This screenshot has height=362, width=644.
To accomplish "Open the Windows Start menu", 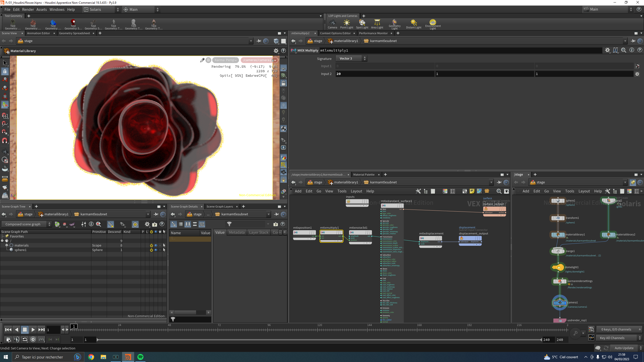I will [x=6, y=357].
